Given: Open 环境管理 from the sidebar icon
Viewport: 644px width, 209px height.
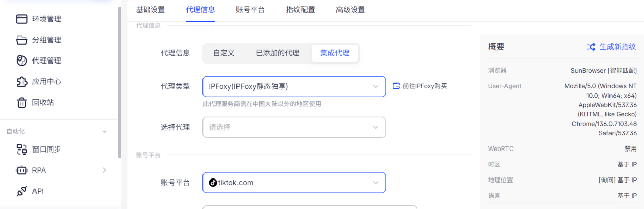Looking at the screenshot, I should (21, 19).
